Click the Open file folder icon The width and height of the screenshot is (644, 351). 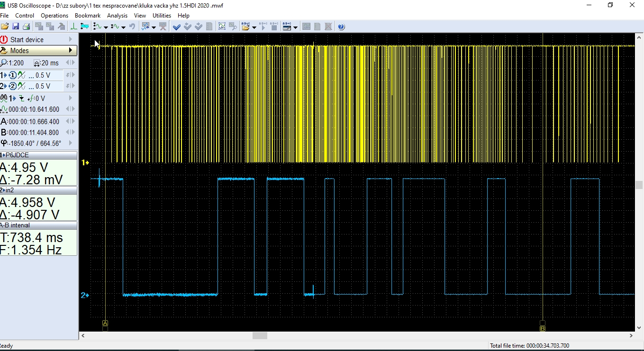(x=5, y=27)
